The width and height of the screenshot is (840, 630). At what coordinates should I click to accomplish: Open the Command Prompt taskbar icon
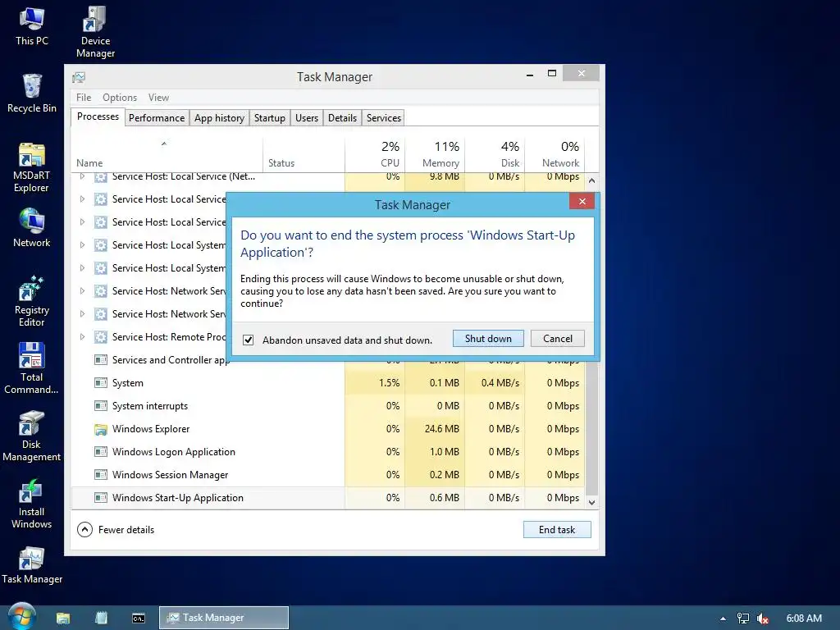point(138,619)
